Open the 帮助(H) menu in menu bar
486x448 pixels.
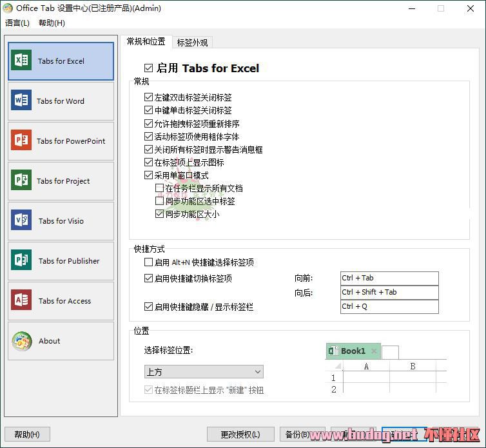52,23
